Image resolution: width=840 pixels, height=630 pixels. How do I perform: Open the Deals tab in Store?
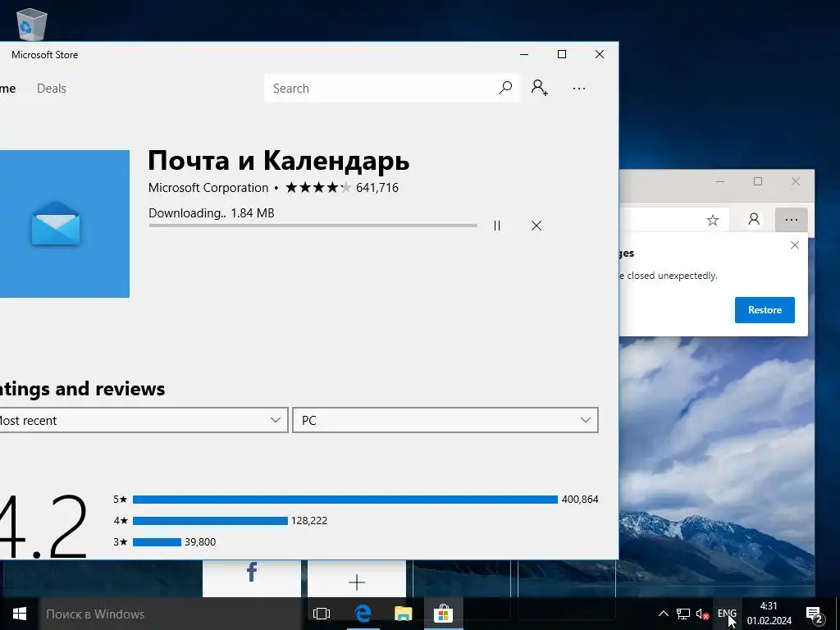click(52, 89)
